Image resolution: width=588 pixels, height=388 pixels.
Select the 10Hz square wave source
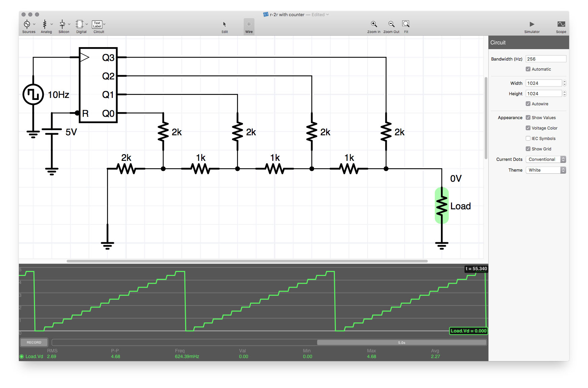tap(33, 95)
